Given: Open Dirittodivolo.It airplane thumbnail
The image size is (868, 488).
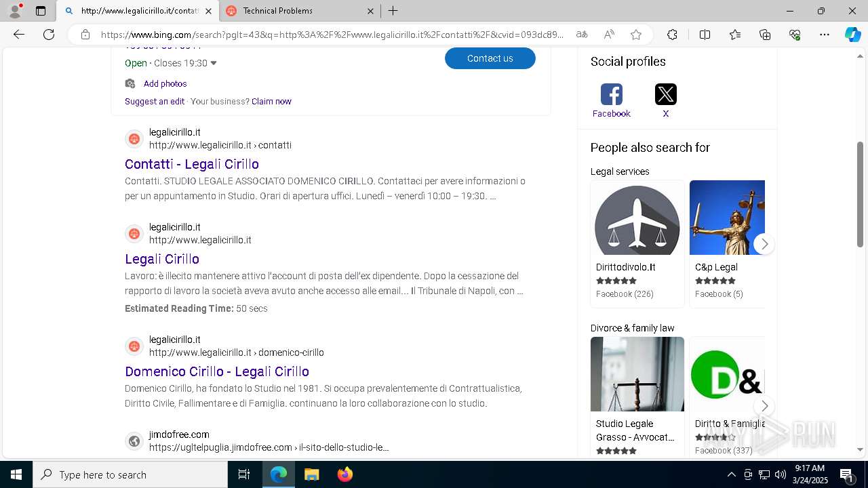Looking at the screenshot, I should pos(637,218).
